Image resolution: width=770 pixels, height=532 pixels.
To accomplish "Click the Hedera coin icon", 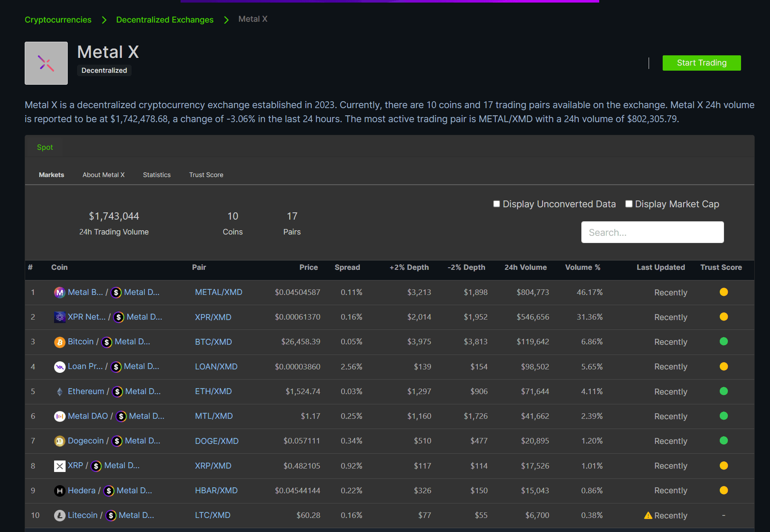I will click(60, 491).
